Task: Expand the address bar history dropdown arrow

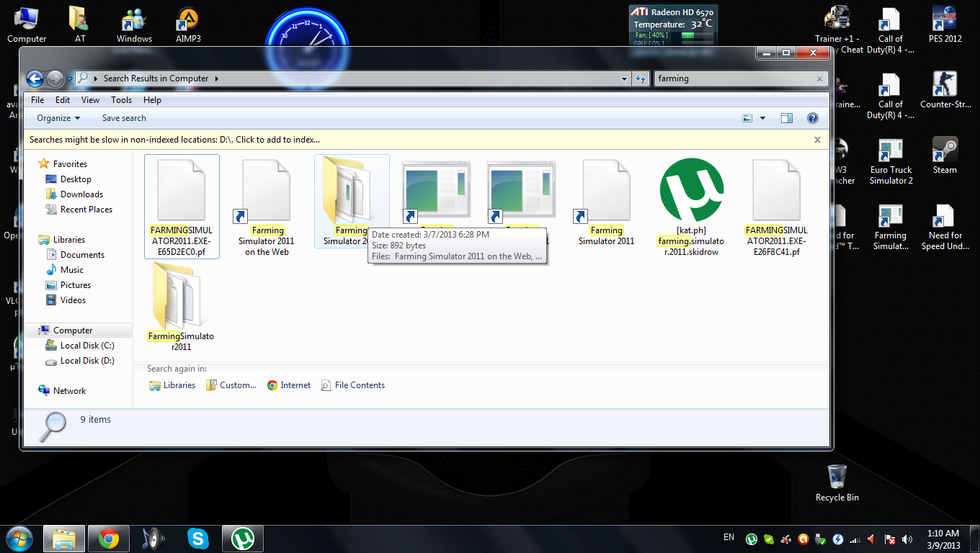Action: (x=624, y=78)
